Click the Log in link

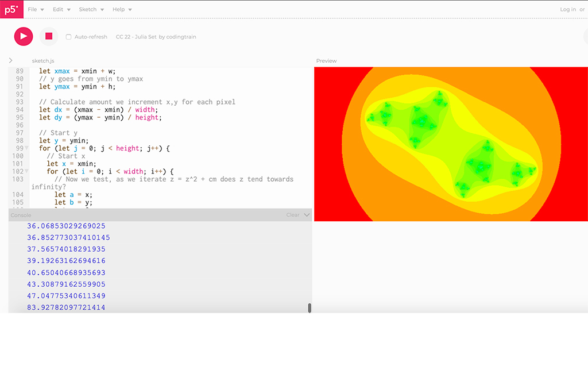tap(567, 10)
